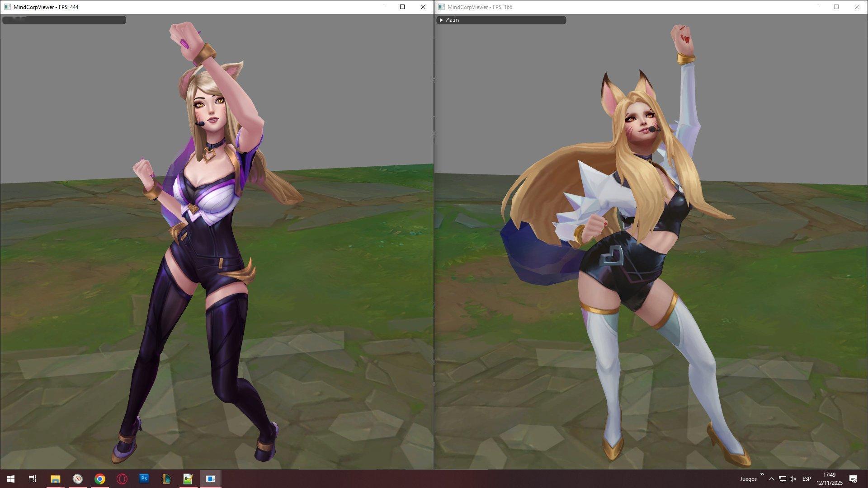
Task: Click the compass-style app taskbar icon
Action: tap(77, 479)
